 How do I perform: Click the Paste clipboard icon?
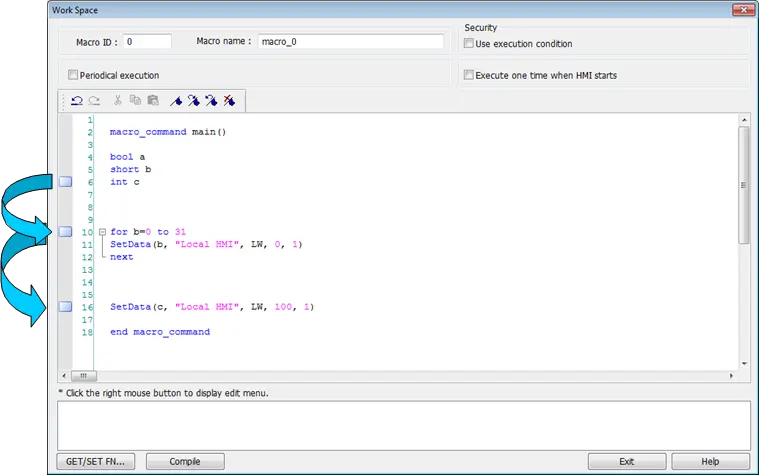(153, 100)
